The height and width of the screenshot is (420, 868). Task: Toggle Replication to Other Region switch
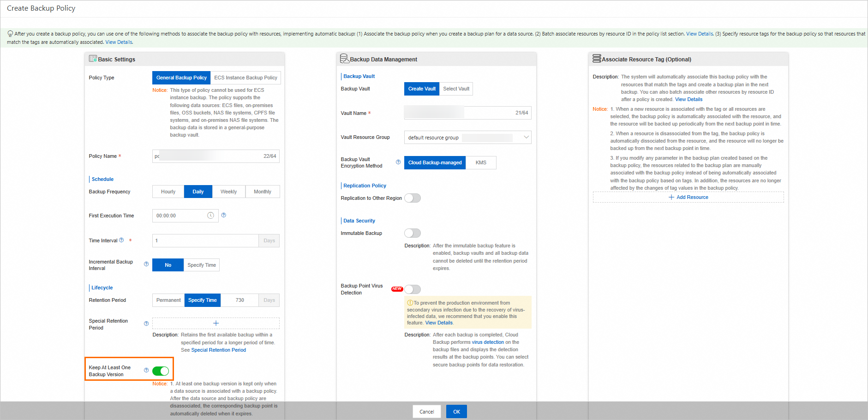(x=413, y=198)
